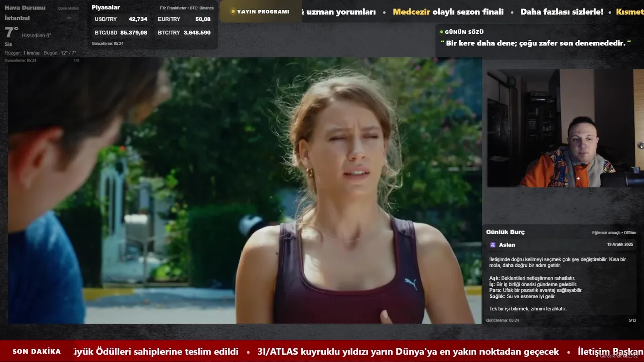Click 'Eğlence amaçlı • Offline' label
Viewport: 644px width, 362px height.
(614, 233)
